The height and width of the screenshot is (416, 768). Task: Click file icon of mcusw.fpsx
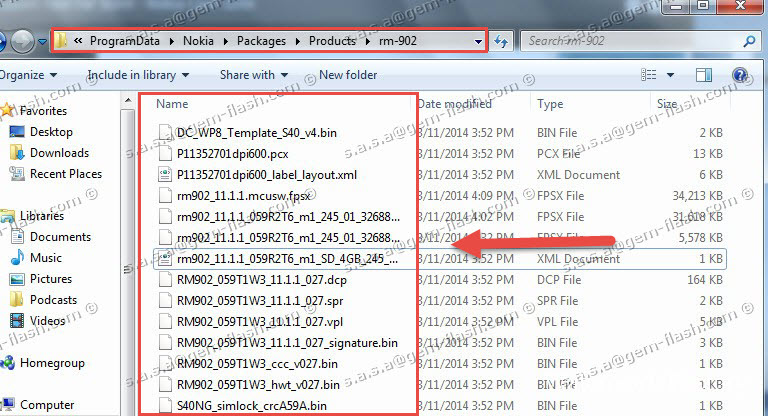[165, 196]
